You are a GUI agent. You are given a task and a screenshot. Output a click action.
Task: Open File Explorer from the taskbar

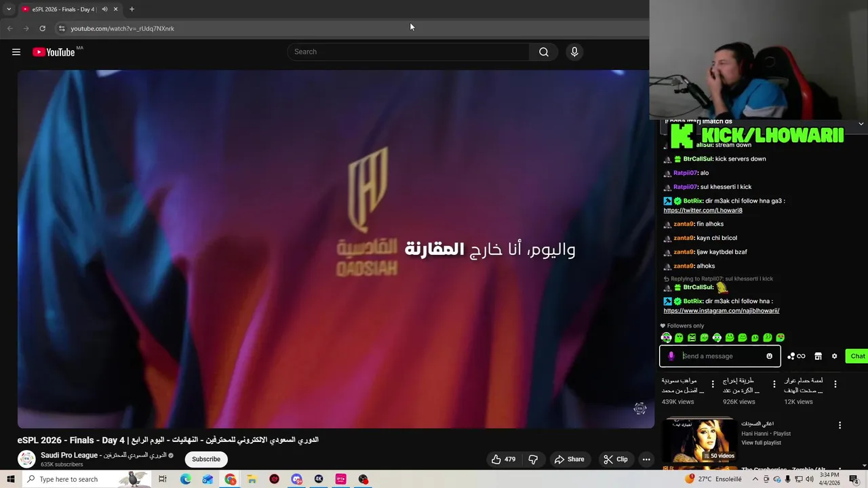click(x=252, y=479)
